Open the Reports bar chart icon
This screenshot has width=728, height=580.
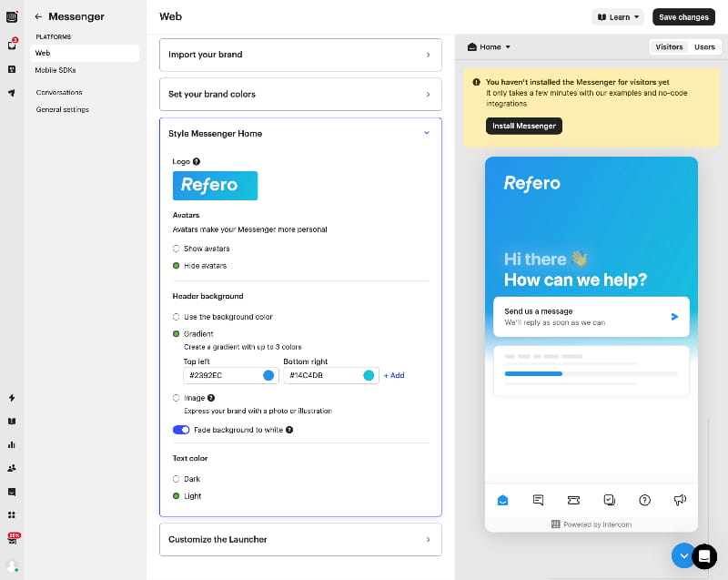12,445
